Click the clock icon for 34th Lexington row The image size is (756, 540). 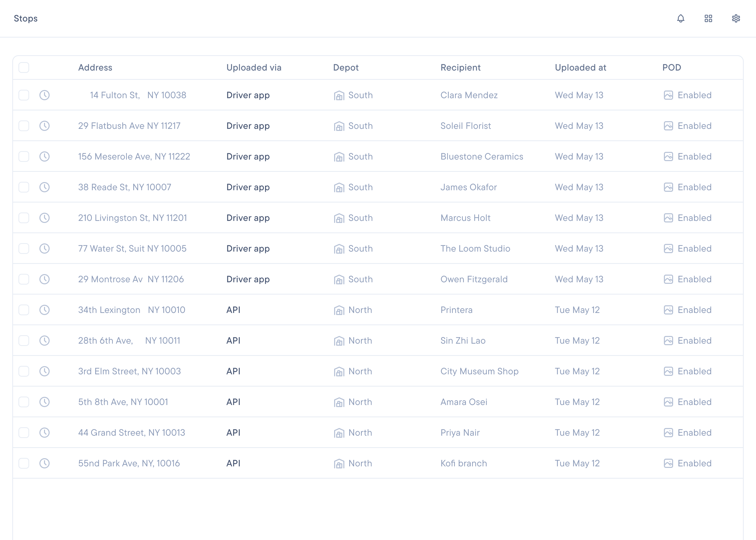click(x=44, y=310)
